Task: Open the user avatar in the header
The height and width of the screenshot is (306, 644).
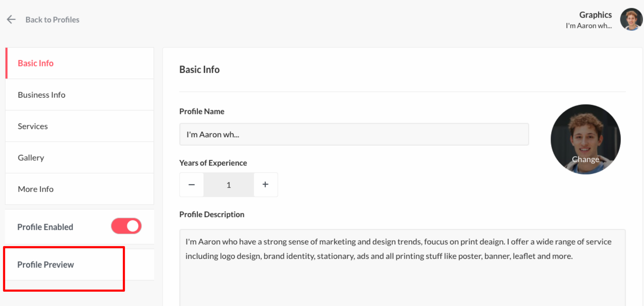Action: pos(631,20)
